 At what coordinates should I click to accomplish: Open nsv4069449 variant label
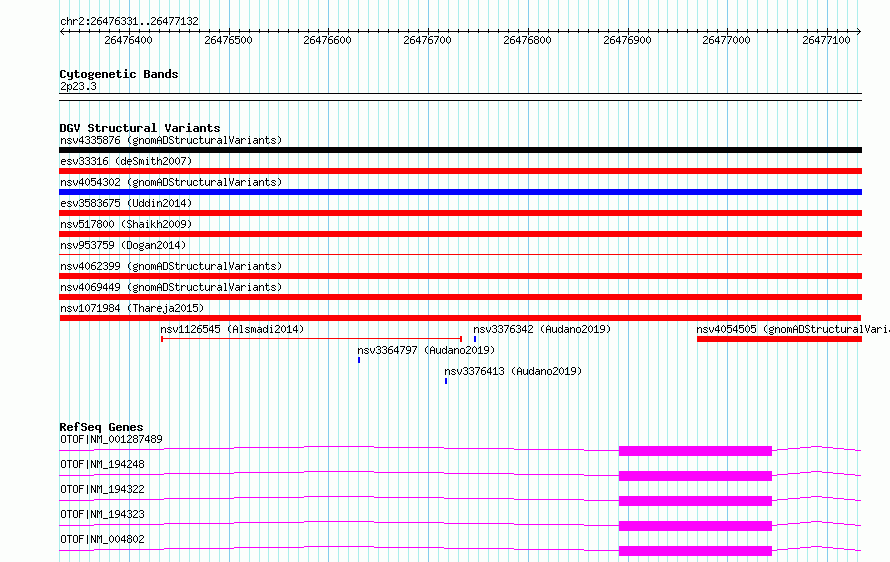click(171, 287)
